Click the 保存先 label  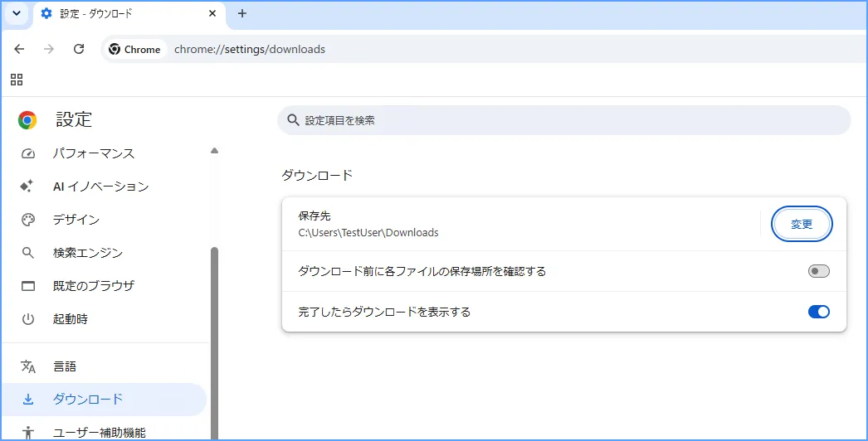(x=314, y=216)
